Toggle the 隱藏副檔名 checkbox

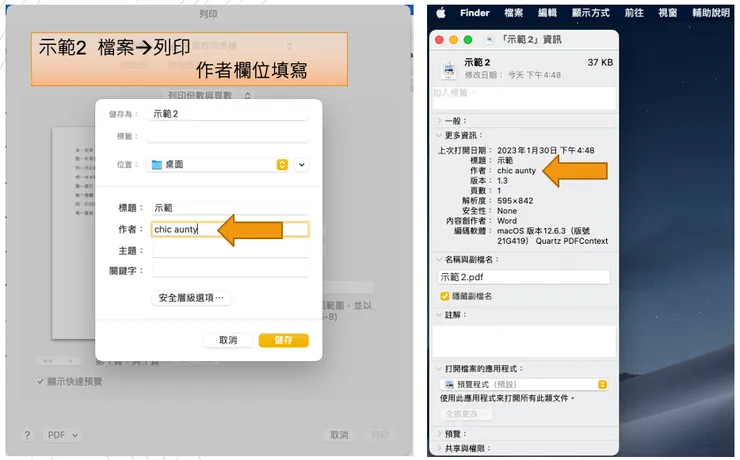coord(445,296)
